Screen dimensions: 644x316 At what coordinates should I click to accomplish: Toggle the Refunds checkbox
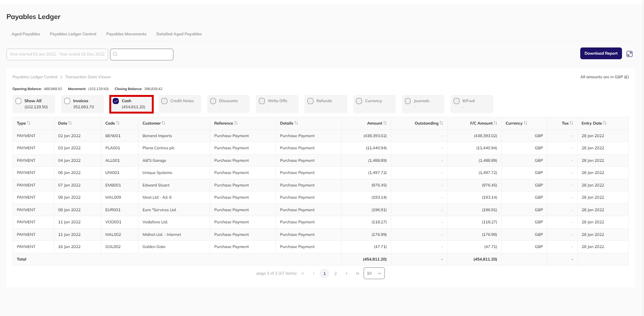pos(310,101)
